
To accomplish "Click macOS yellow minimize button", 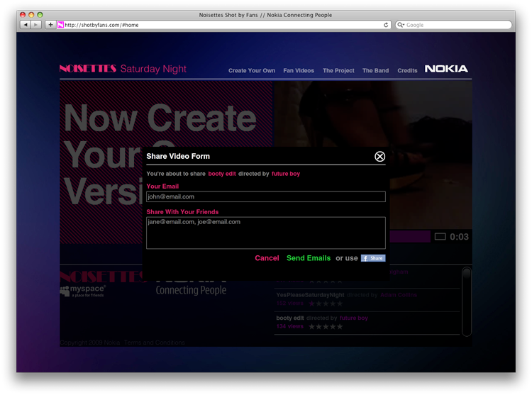I will [31, 15].
